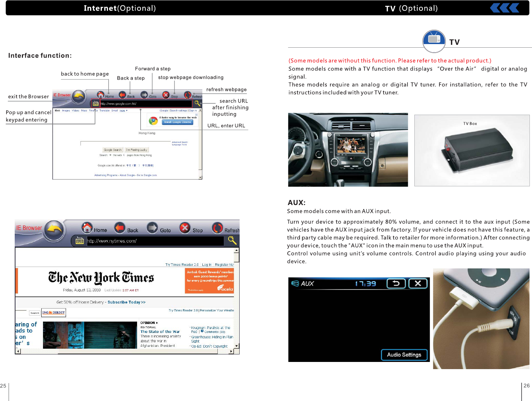Click Refresh icon in the nytimes.com browser
Viewport: 532px width, 401px height.
coord(217,228)
